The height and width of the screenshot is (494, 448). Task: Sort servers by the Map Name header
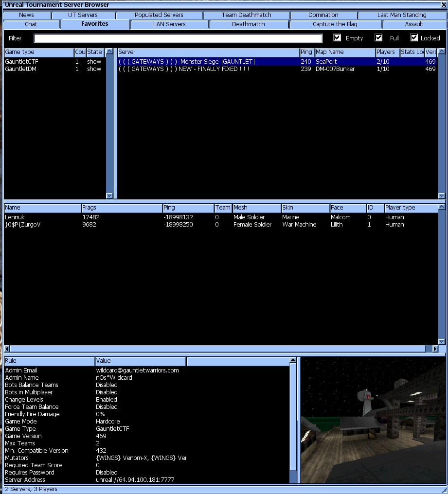tap(345, 52)
